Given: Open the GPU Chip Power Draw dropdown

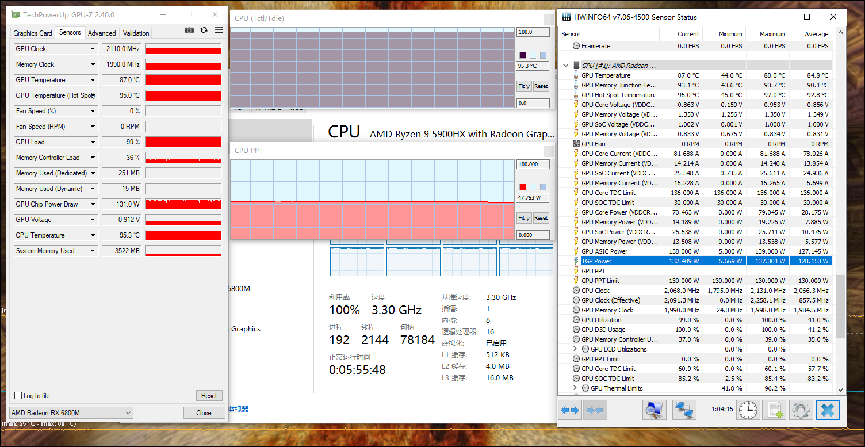Looking at the screenshot, I should pos(93,202).
